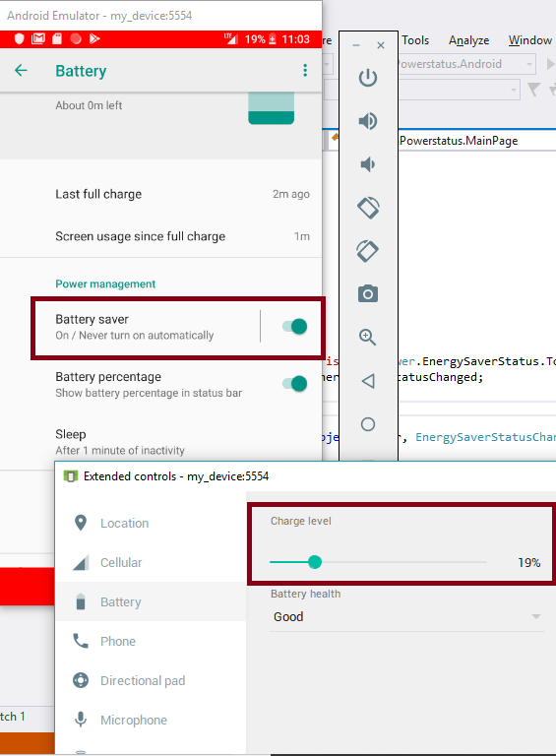
Task: Open the Tools menu in Visual Studio
Action: 415,40
